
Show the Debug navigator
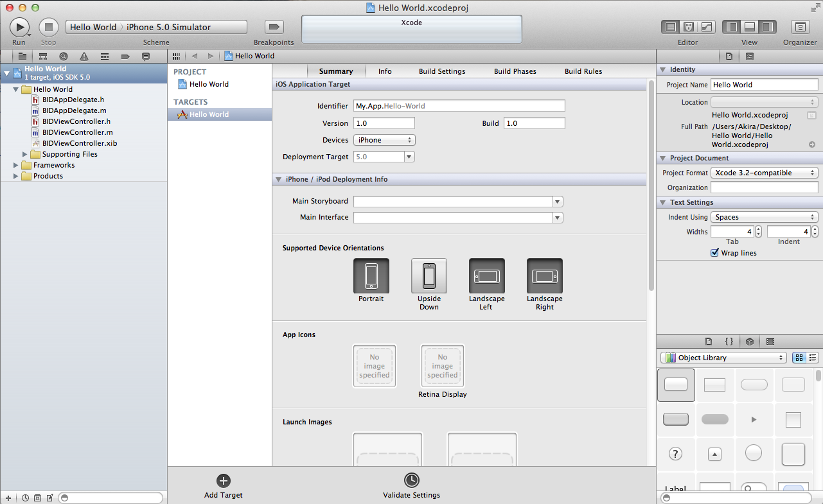pos(105,56)
